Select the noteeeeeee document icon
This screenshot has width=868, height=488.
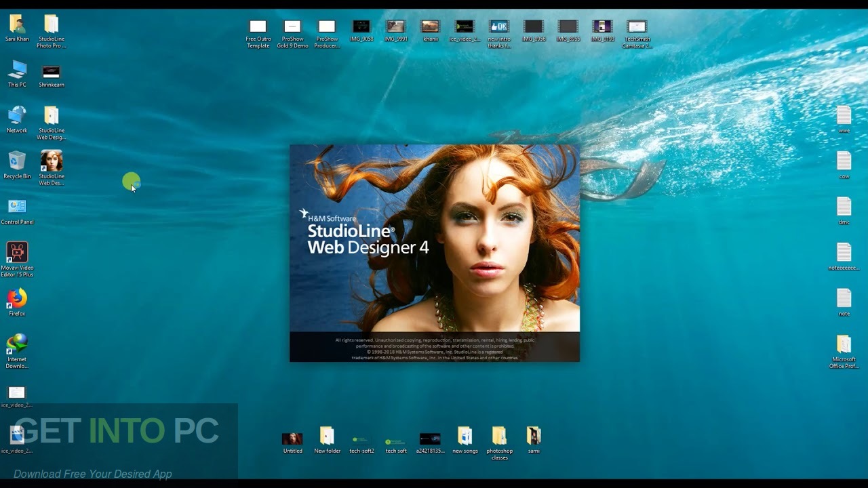(x=844, y=252)
